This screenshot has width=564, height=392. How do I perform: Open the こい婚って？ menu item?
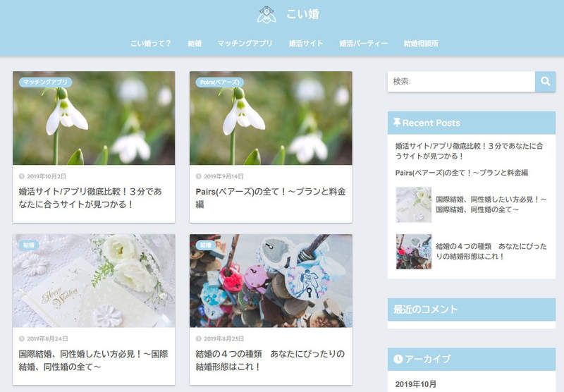pos(151,44)
